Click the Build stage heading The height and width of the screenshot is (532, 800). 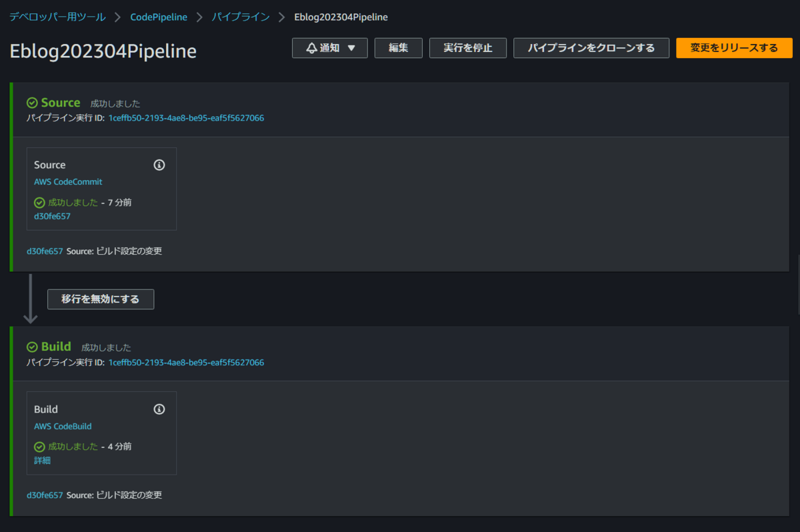(x=56, y=347)
